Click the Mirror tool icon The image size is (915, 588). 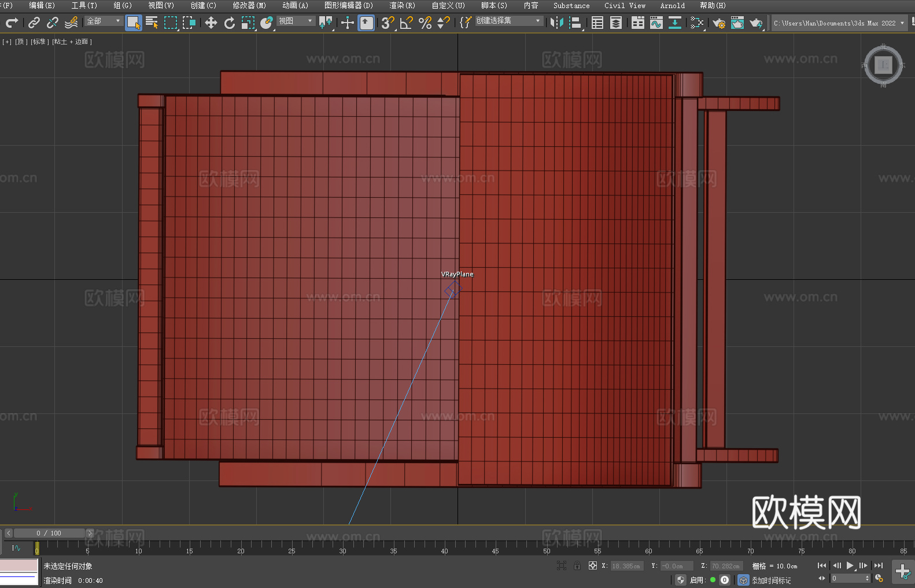(x=557, y=23)
